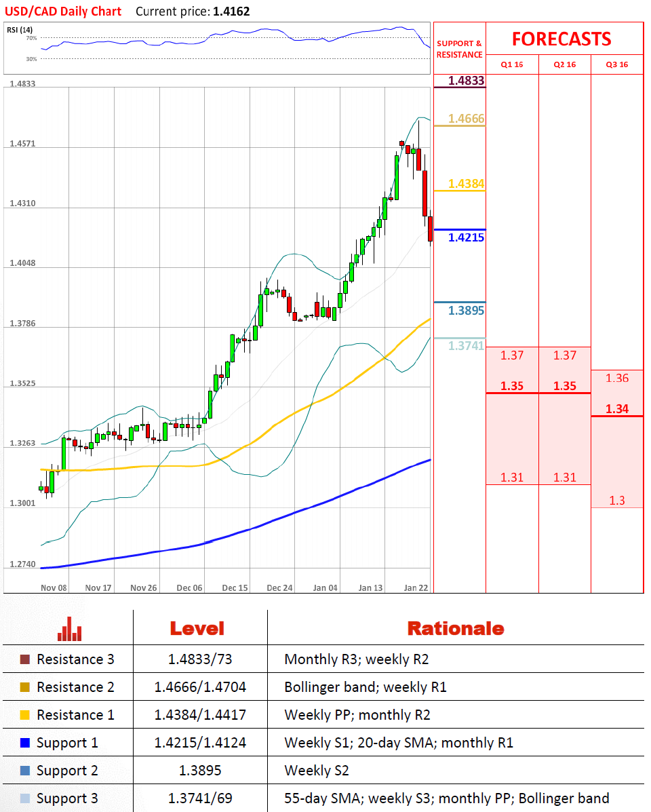Click the level cell '1.3741/69'
651x812 pixels.
[200, 798]
